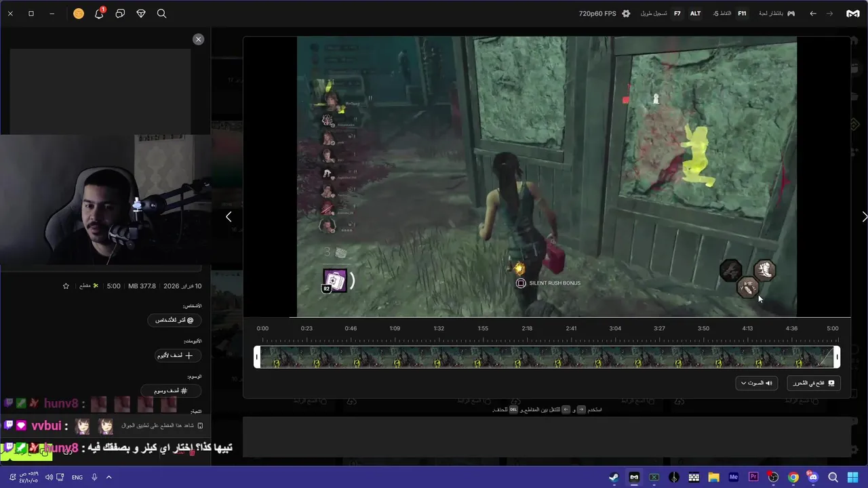The height and width of the screenshot is (488, 868).
Task: Open the Medal logo home icon
Action: click(853, 14)
